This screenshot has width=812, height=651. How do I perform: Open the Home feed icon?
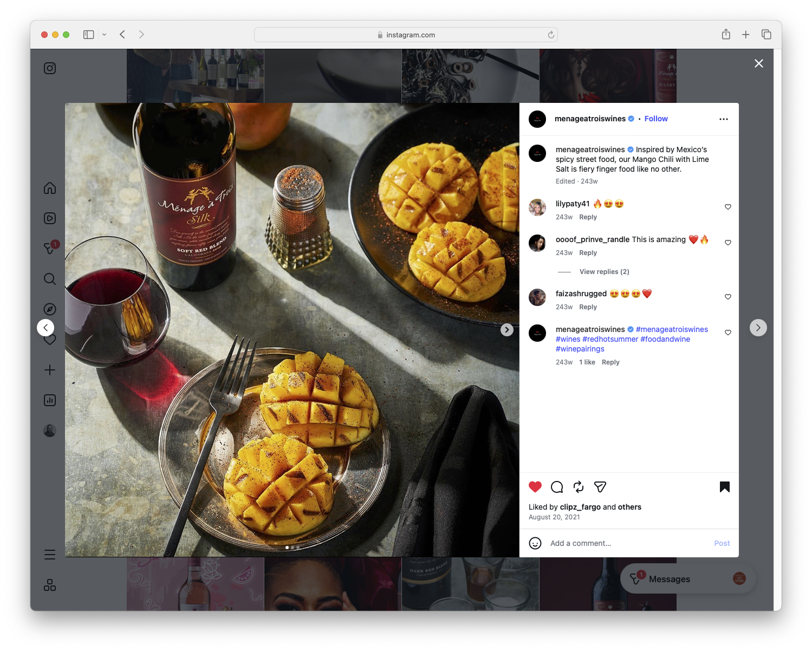(50, 188)
